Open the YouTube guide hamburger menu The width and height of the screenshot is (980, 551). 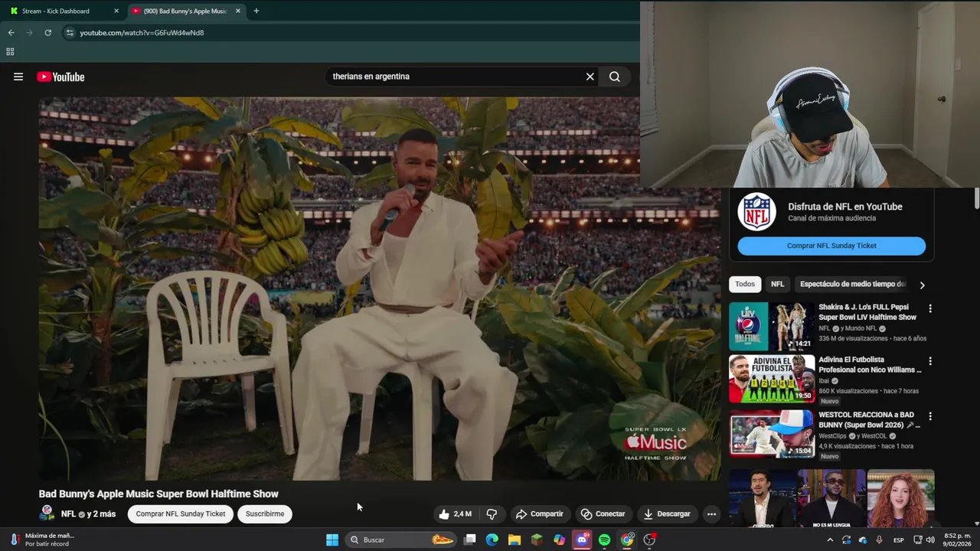tap(18, 77)
